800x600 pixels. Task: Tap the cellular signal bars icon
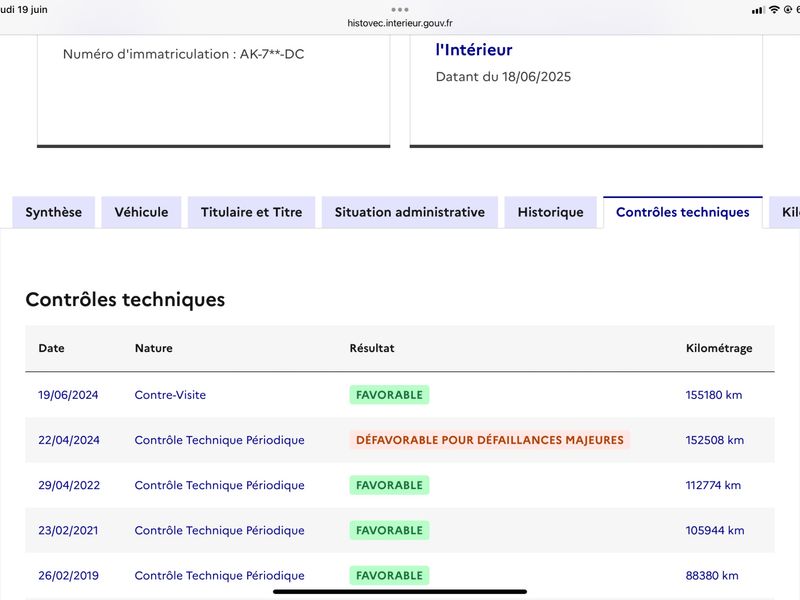click(x=758, y=10)
